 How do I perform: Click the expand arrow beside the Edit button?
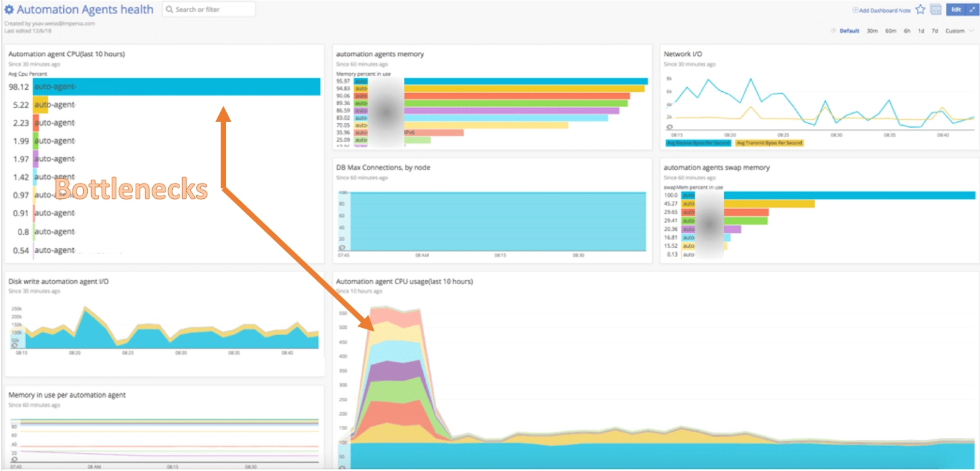(x=972, y=9)
